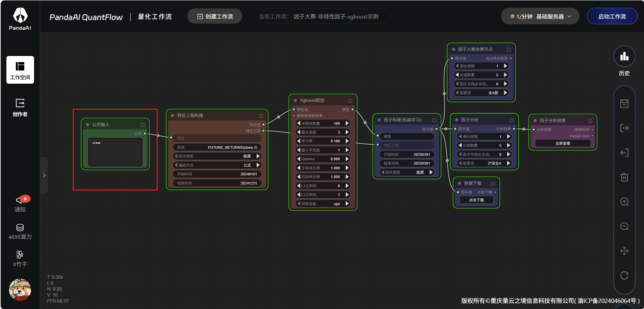Viewport: 644px width, 309px height.
Task: Click edit icon on 公式输入 node header
Action: (x=143, y=125)
